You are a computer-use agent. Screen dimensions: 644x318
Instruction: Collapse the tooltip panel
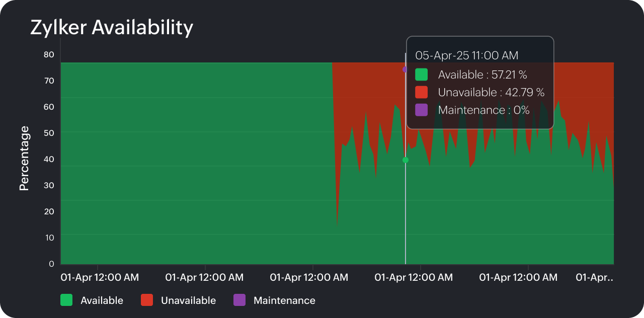480,83
